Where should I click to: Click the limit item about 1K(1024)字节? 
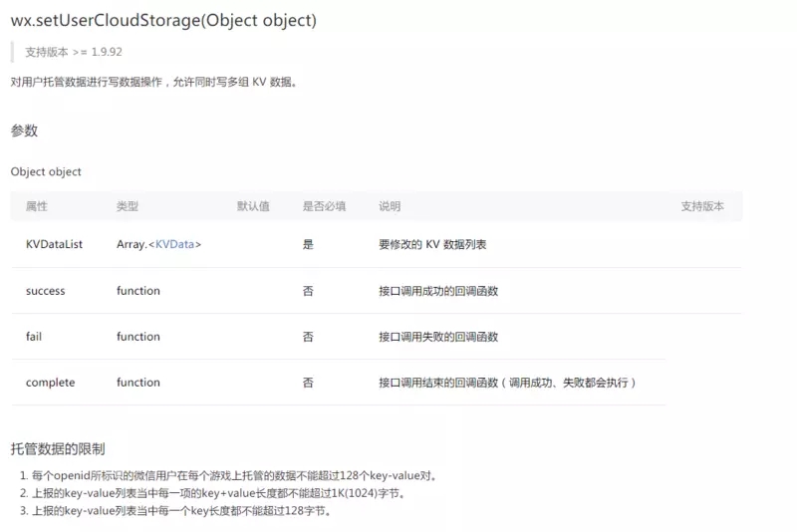tap(212, 493)
